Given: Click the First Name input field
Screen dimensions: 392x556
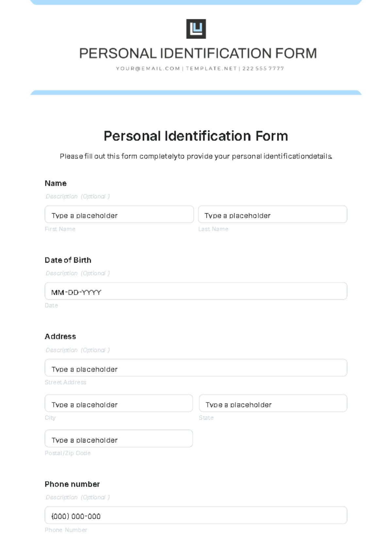Looking at the screenshot, I should (119, 215).
